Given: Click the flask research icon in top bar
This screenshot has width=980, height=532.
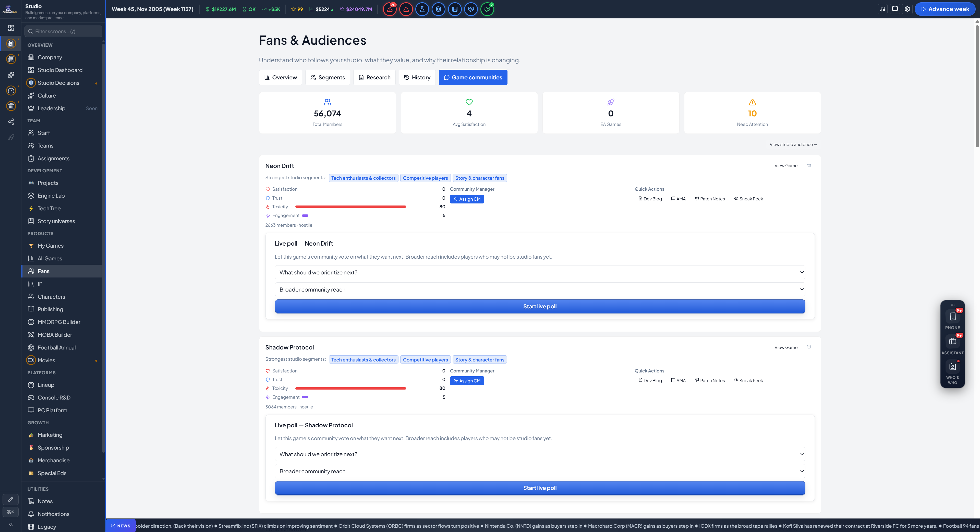Looking at the screenshot, I should [422, 9].
